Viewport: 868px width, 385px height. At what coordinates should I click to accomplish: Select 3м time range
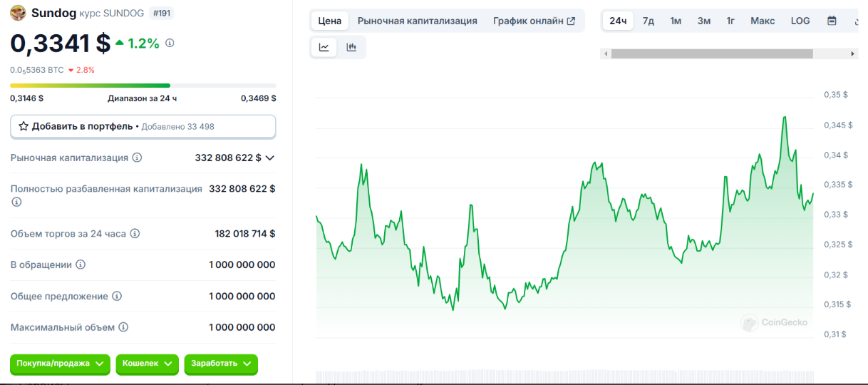point(704,21)
